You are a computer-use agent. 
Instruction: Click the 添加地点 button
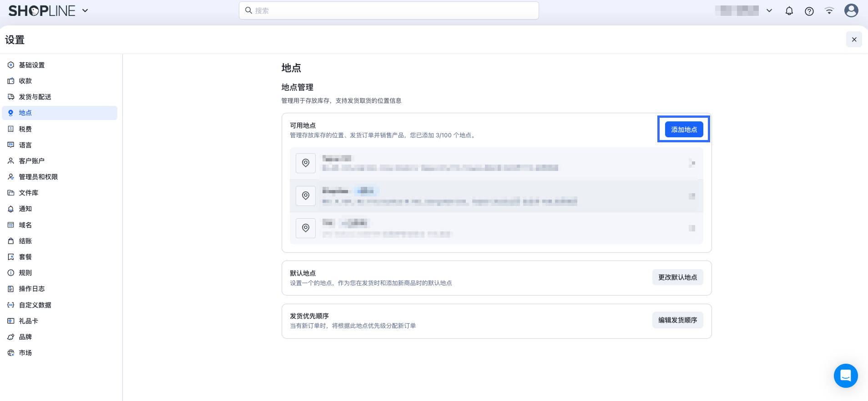point(684,130)
